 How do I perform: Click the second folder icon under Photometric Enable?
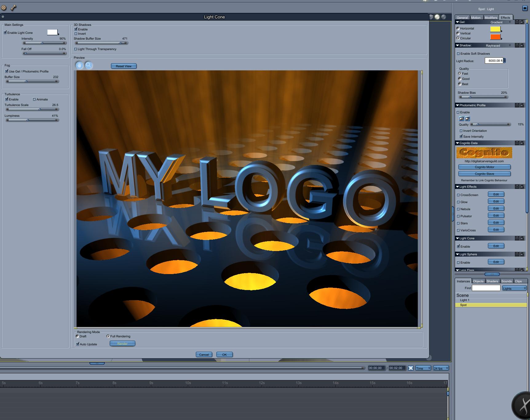[x=467, y=119]
